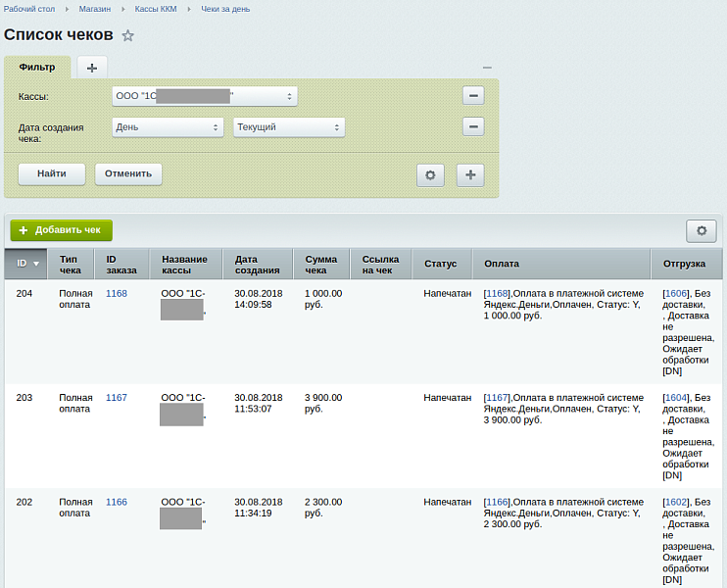Viewport: 727px width, 588px height.
Task: Open filter settings gear icon
Action: tap(431, 174)
